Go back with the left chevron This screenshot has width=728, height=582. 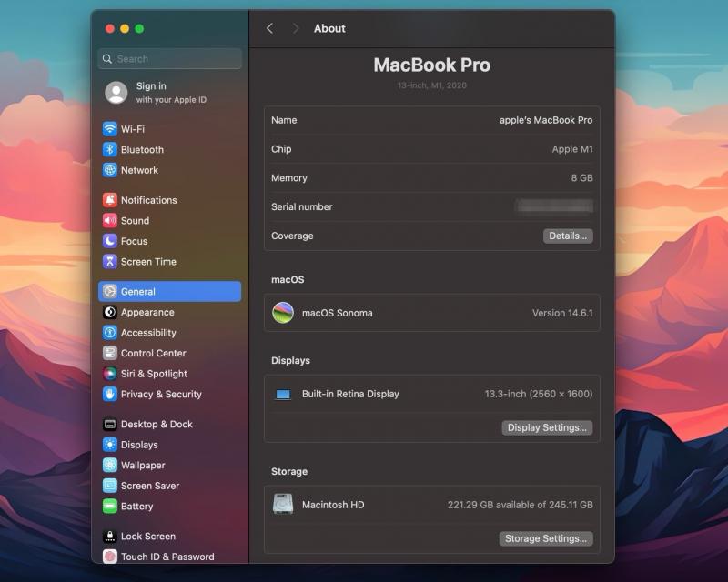click(x=269, y=28)
